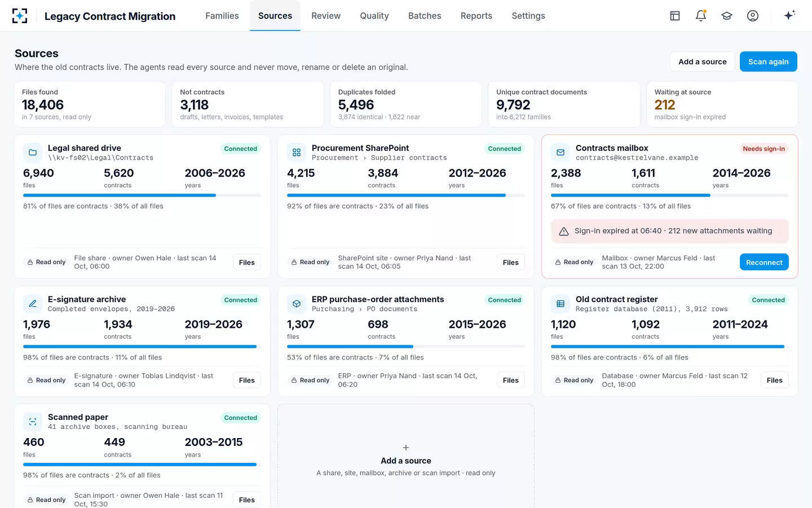Go to the Quality tab

click(x=374, y=16)
